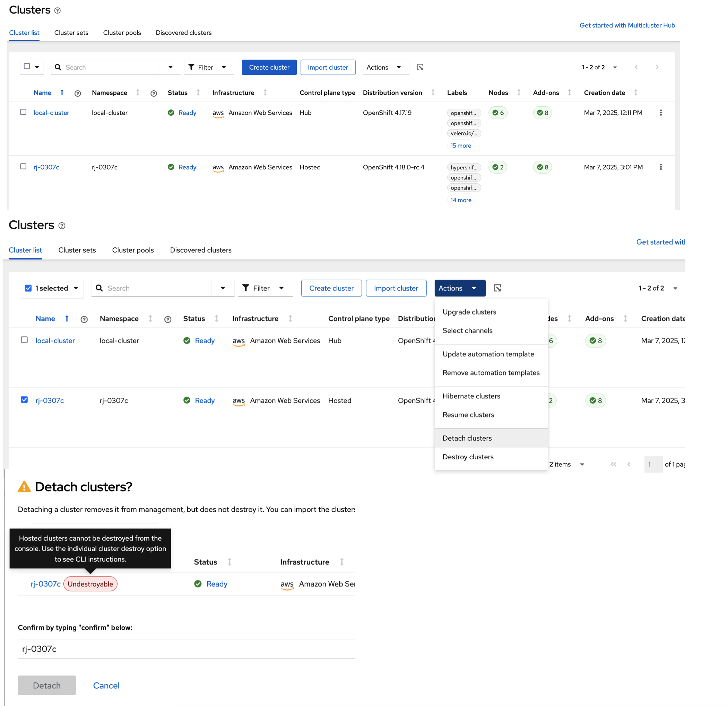Click help icon beside Name column header
Viewport: 728px width, 706px height.
(78, 93)
